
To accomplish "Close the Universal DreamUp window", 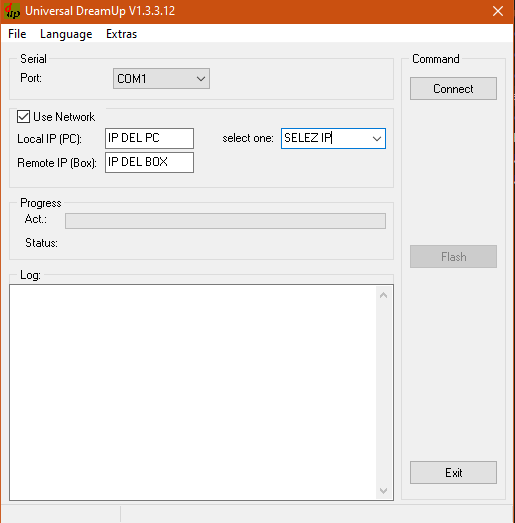I will (x=498, y=11).
